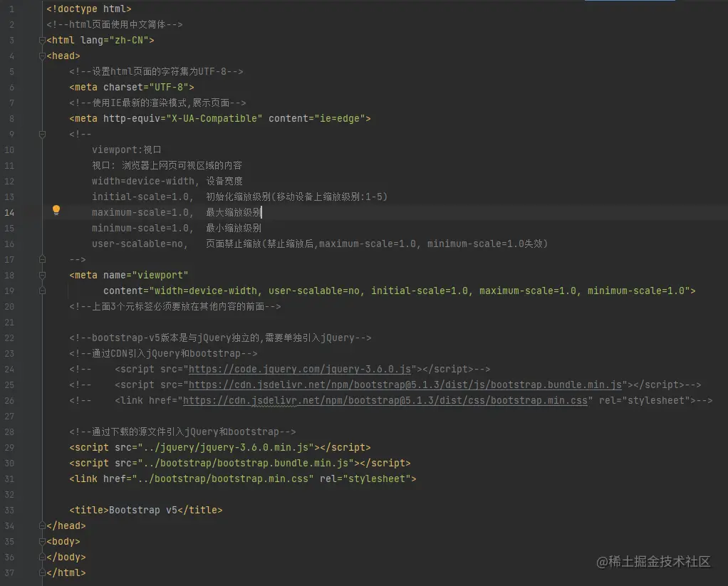Click line number 14 in the gutter
Image resolution: width=728 pixels, height=586 pixels.
tap(9, 212)
